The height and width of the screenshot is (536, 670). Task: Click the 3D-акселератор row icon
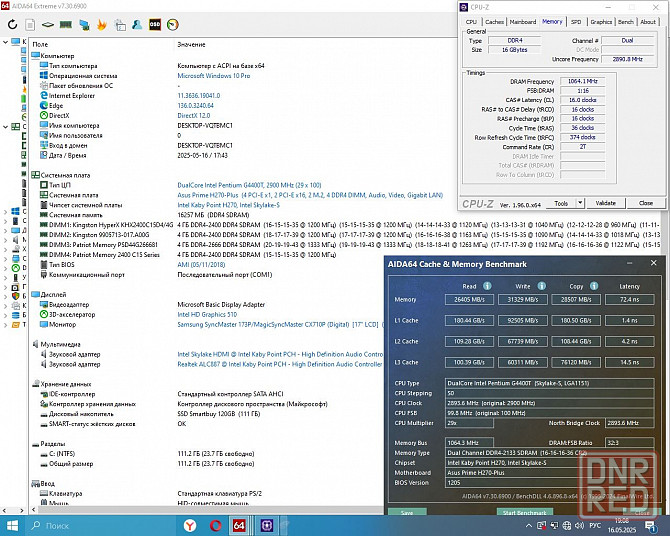[44, 314]
